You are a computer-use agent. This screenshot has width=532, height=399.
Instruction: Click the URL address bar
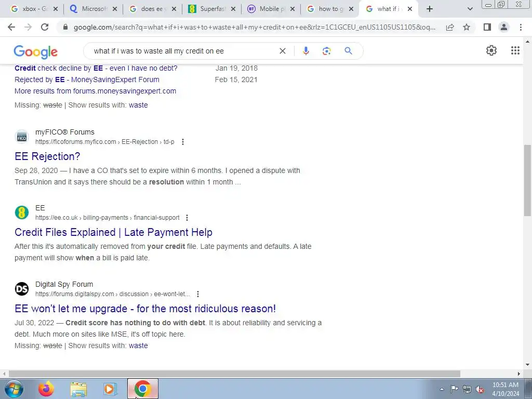click(255, 27)
